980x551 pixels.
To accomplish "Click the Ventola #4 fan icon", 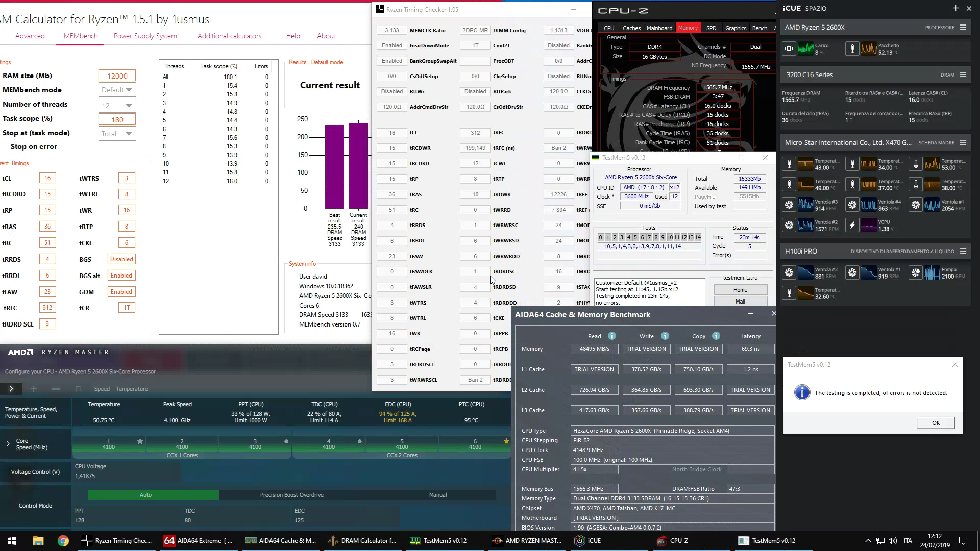I will 852,205.
